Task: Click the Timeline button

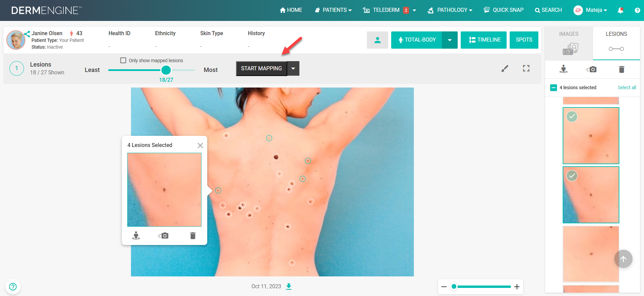Action: pyautogui.click(x=484, y=40)
